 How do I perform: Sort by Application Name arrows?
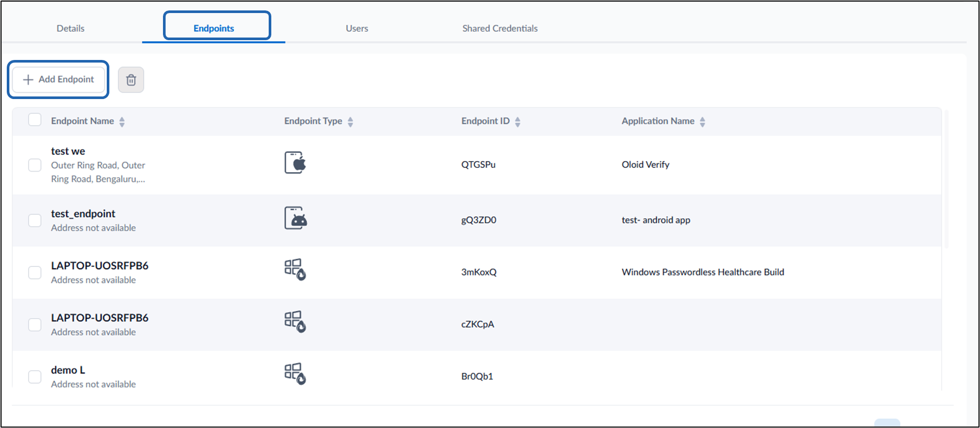coord(702,121)
